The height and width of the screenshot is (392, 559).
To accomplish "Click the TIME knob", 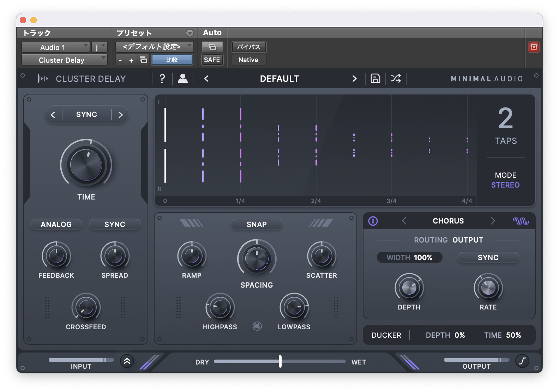I will (x=86, y=165).
